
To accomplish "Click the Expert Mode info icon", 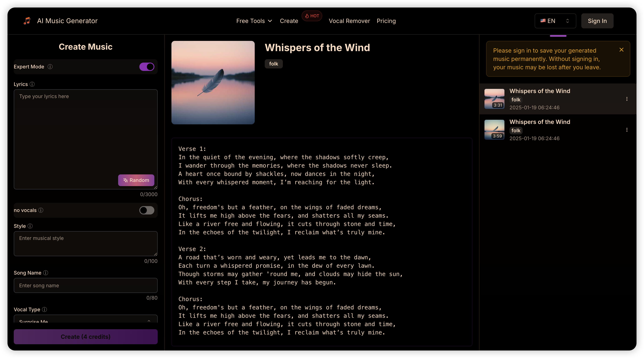I will [50, 67].
